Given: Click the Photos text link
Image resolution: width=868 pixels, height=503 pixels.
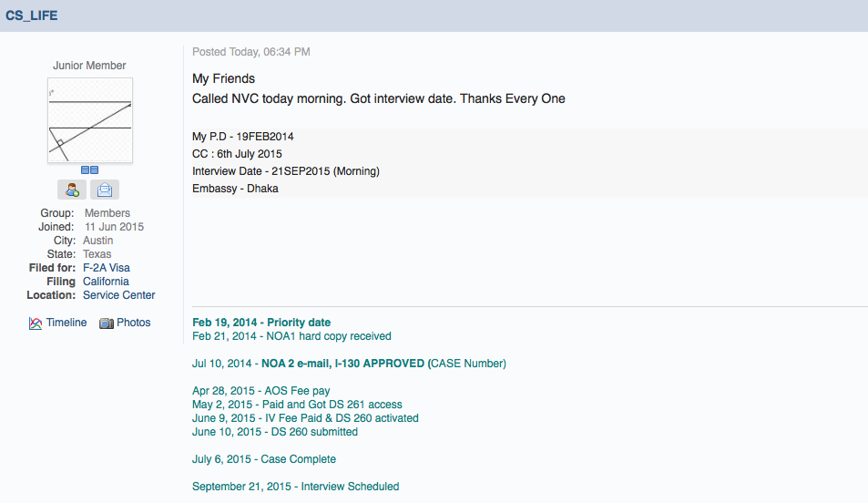Looking at the screenshot, I should (x=133, y=323).
